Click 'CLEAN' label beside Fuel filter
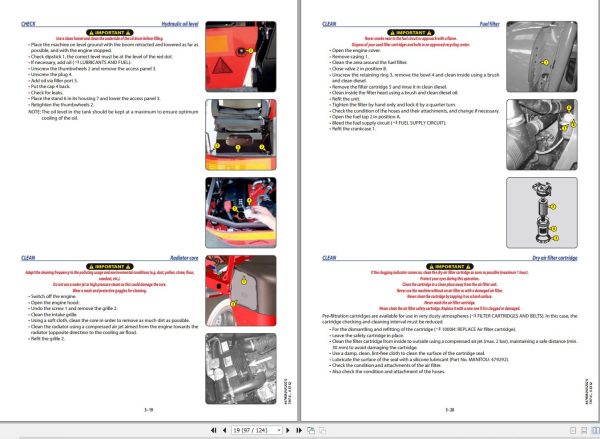Viewport: 600px width, 439px height. (329, 24)
